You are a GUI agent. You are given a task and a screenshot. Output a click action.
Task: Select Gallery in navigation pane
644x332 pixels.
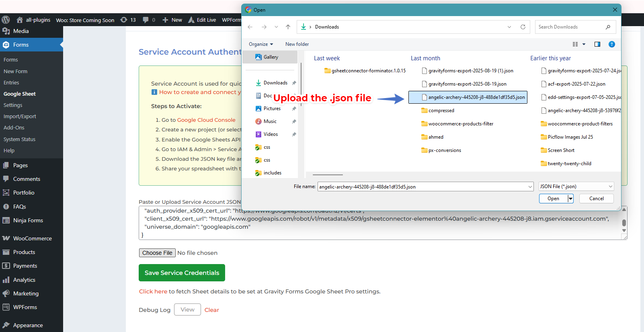click(270, 57)
